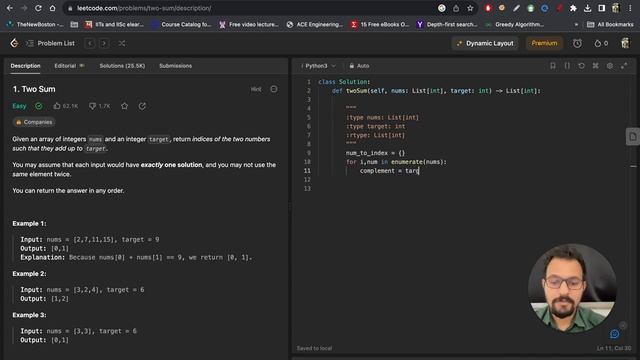Go to the next problem arrow

(x=104, y=43)
